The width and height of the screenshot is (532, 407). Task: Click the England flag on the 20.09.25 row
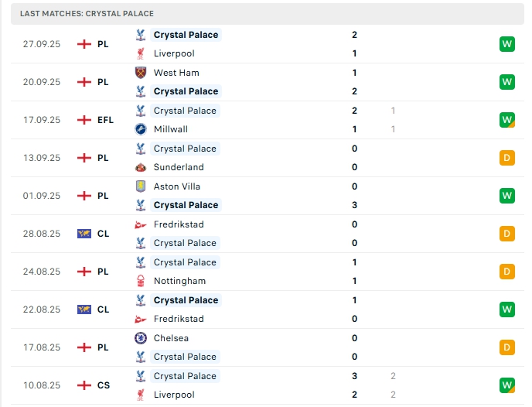(x=84, y=82)
